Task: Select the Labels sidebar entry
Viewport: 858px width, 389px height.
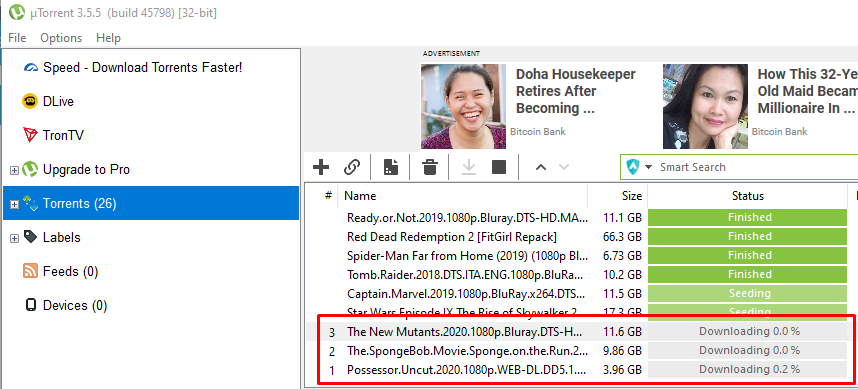Action: 62,237
